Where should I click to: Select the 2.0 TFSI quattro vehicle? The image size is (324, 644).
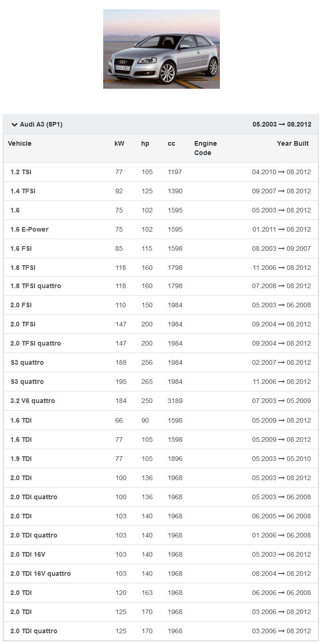tap(35, 343)
